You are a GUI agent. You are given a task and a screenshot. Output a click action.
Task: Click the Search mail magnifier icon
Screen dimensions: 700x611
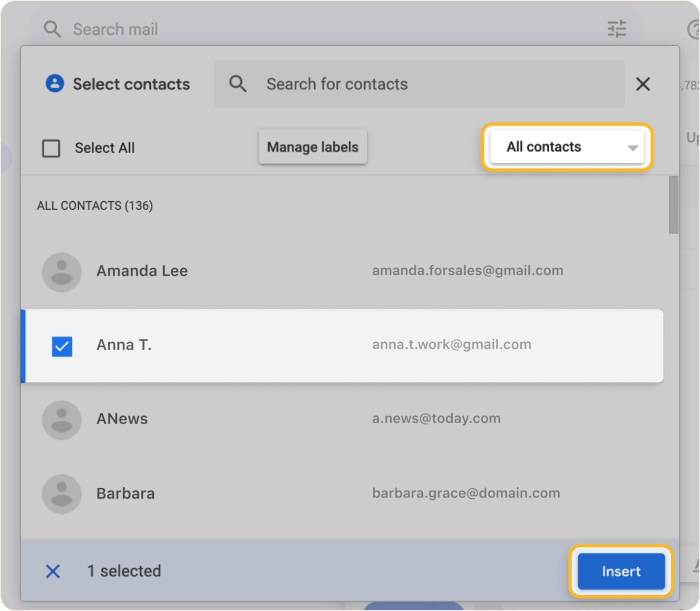(52, 29)
